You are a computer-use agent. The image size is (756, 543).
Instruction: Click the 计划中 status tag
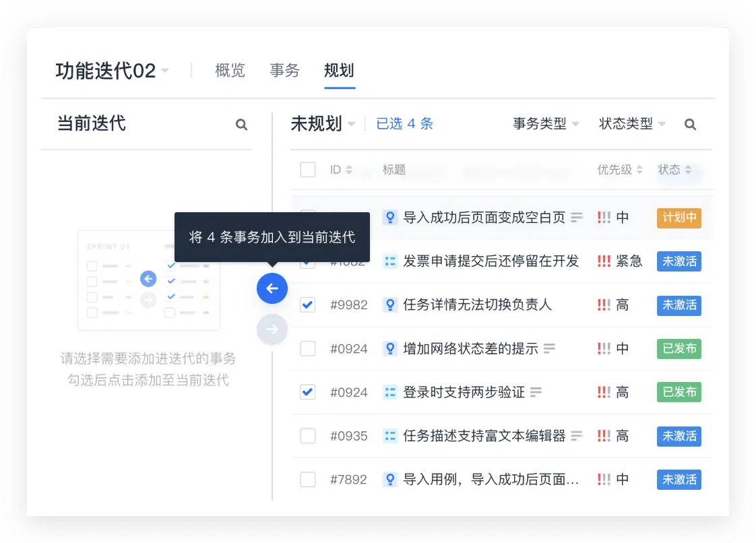point(679,218)
